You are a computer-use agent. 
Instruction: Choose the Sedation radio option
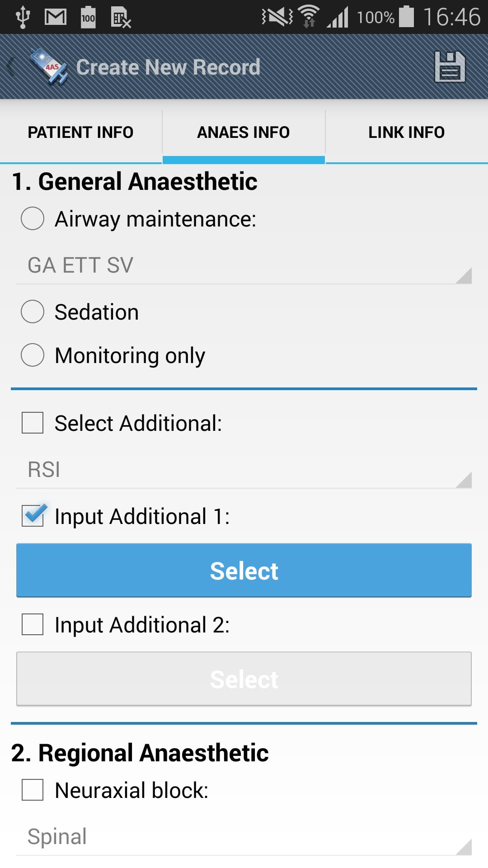[33, 311]
